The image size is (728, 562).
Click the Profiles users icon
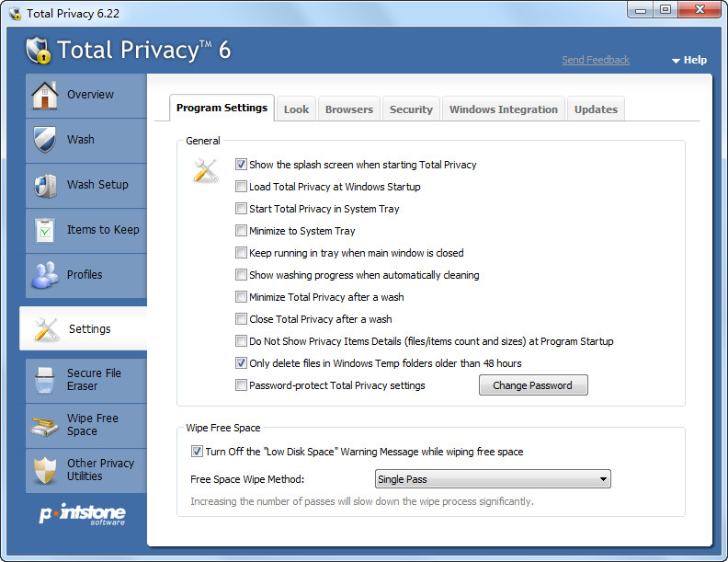(44, 274)
